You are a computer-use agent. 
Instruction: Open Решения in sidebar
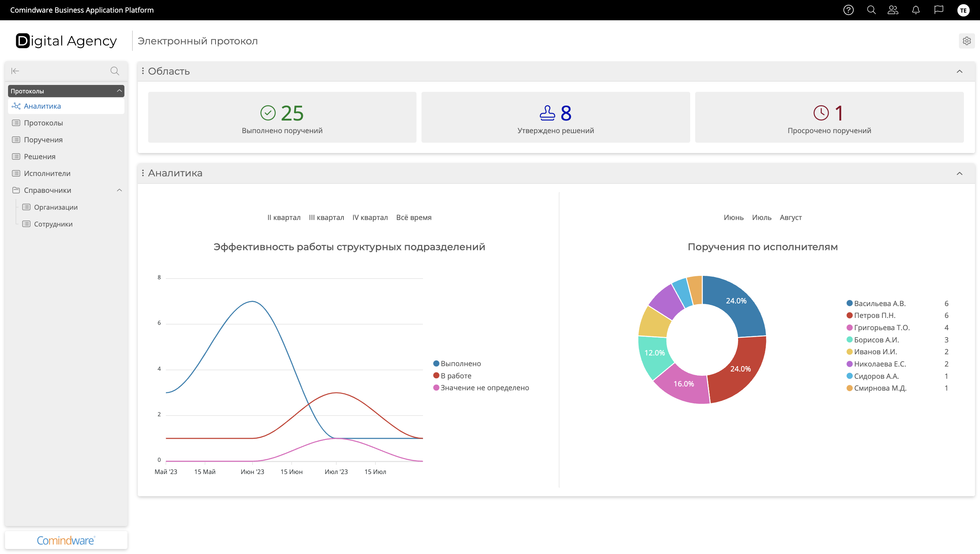coord(66,156)
